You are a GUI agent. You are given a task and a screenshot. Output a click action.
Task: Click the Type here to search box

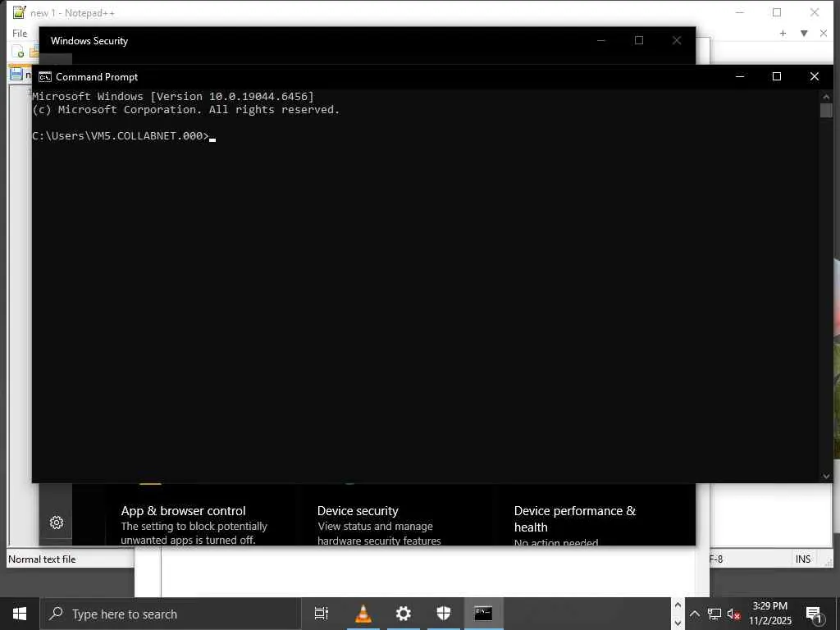click(171, 614)
